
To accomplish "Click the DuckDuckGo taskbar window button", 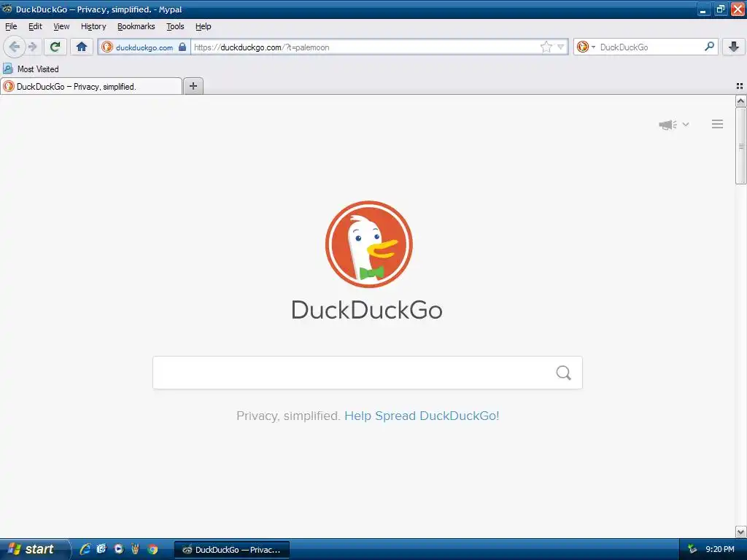I will 232,550.
